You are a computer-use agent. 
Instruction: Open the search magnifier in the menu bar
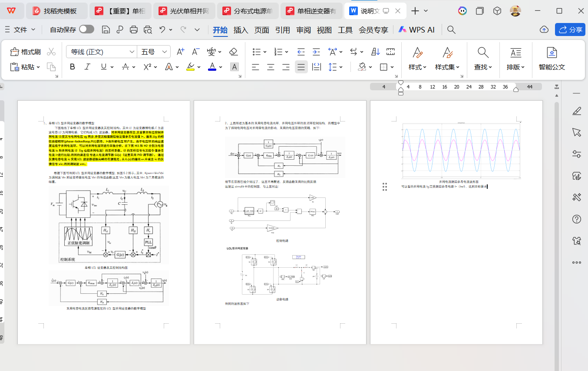point(451,30)
